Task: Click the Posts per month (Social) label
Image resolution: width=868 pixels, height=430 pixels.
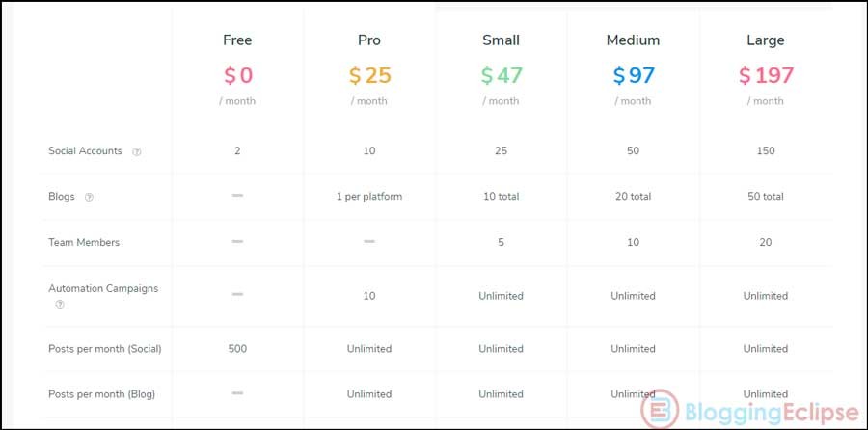Action: click(104, 349)
